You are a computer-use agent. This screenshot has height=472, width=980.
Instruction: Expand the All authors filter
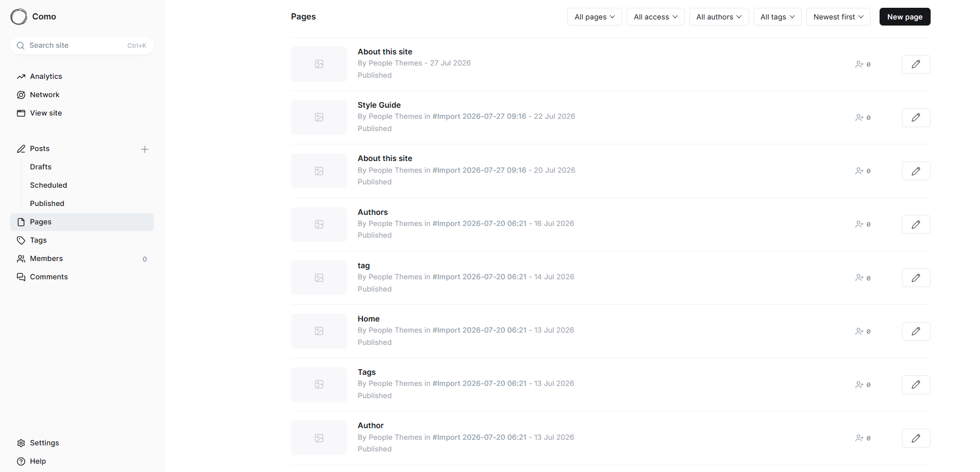click(719, 17)
